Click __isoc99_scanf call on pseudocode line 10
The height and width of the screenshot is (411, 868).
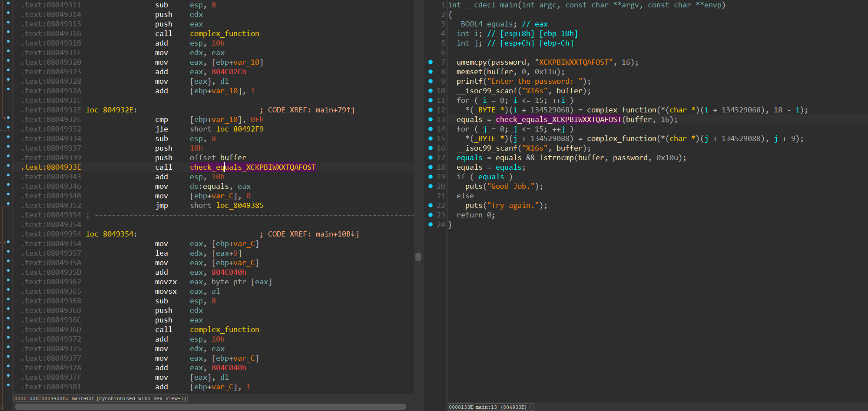click(x=487, y=91)
